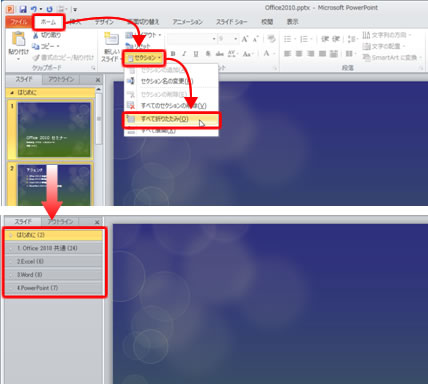428x384 pixels.
Task: Click the Convert to SmartArt icon
Action: point(366,58)
